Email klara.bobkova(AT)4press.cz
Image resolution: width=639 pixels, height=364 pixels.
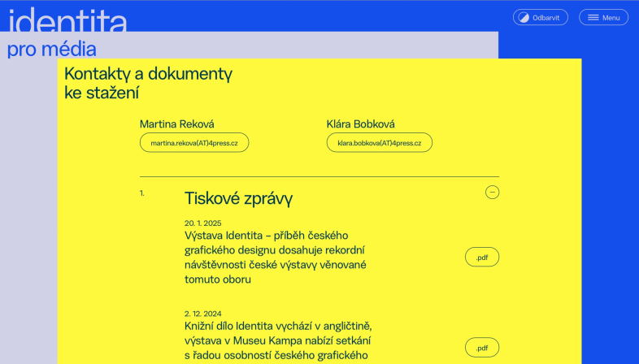click(x=379, y=142)
